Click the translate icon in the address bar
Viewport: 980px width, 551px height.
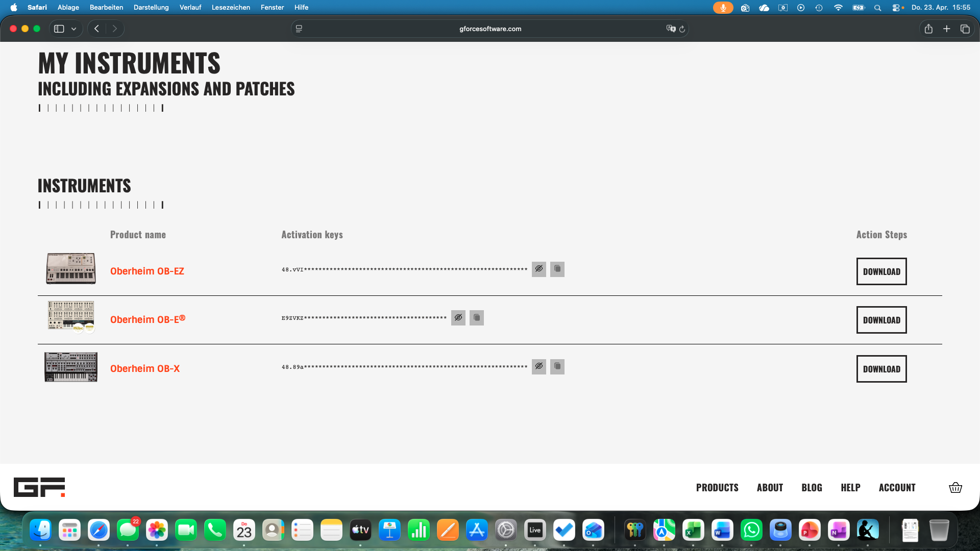click(x=671, y=29)
